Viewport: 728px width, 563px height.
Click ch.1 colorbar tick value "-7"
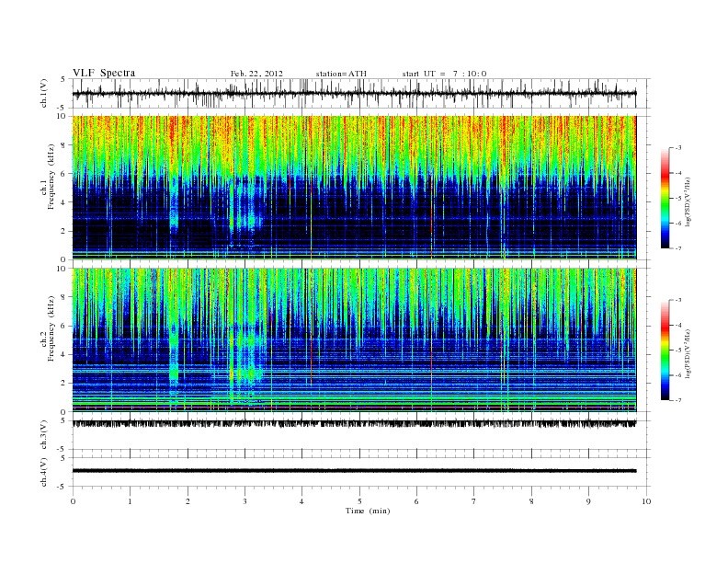click(677, 248)
